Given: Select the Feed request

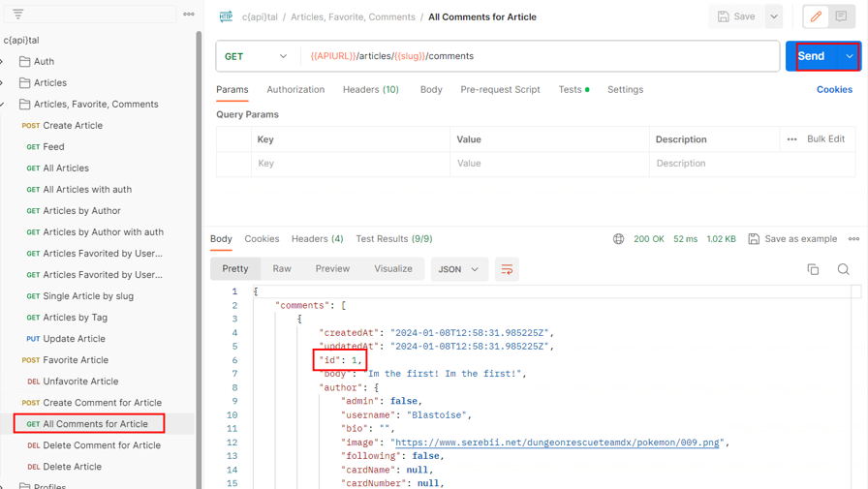Looking at the screenshot, I should [53, 147].
